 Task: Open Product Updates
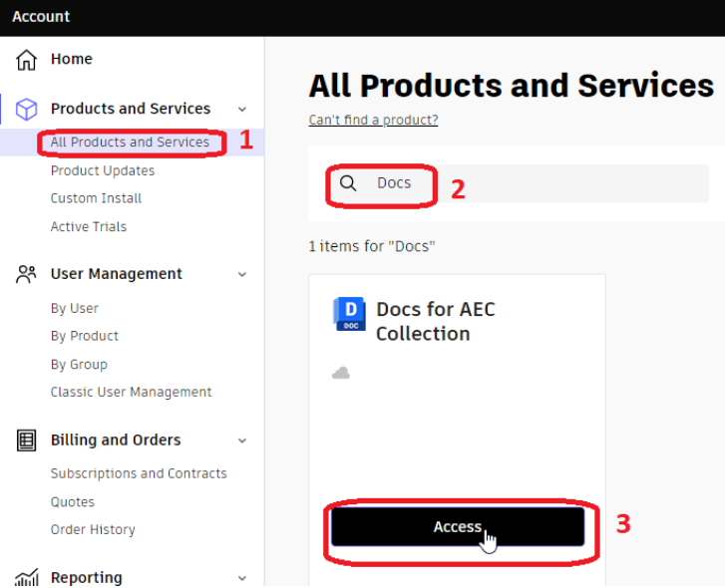(x=103, y=170)
